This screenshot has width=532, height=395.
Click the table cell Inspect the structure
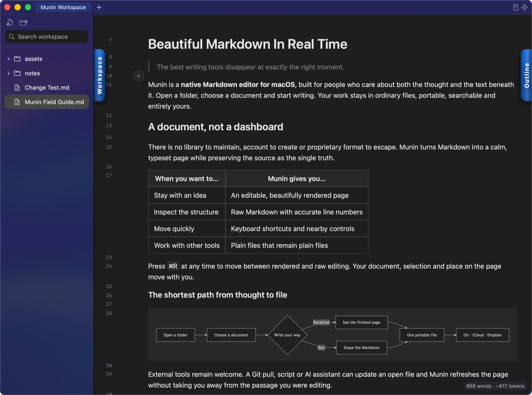coord(187,212)
